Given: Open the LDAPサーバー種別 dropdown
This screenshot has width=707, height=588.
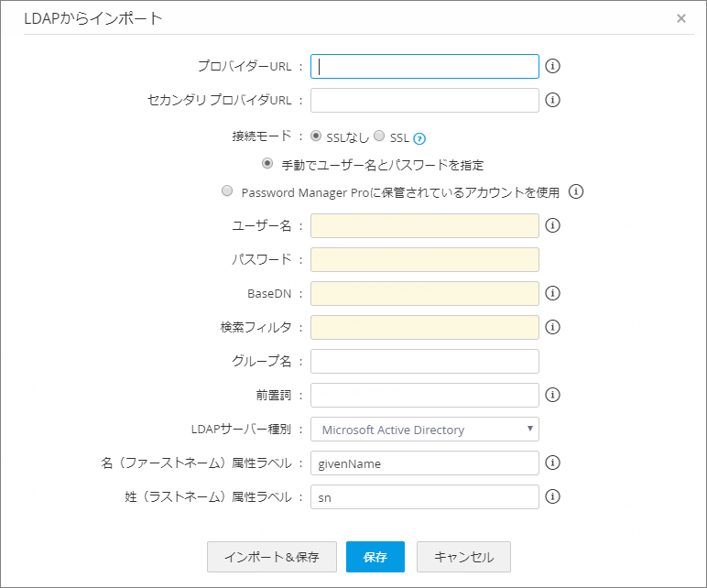Looking at the screenshot, I should 425,430.
